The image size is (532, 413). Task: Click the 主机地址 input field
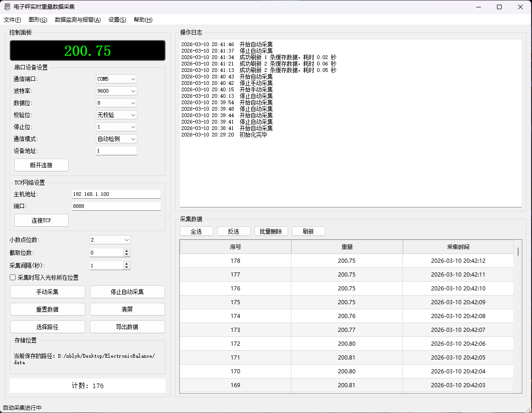(116, 194)
